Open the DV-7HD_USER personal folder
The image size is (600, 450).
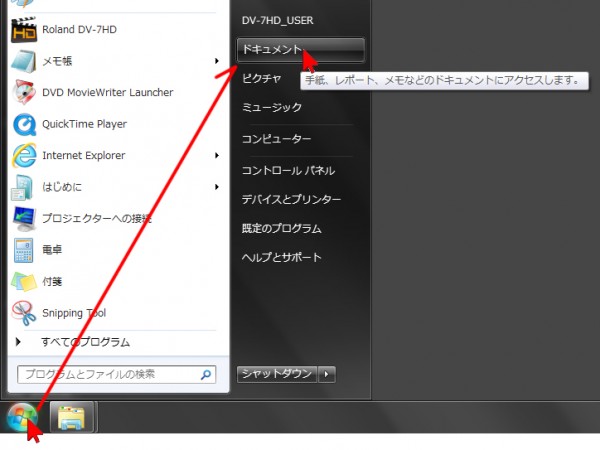pos(278,20)
